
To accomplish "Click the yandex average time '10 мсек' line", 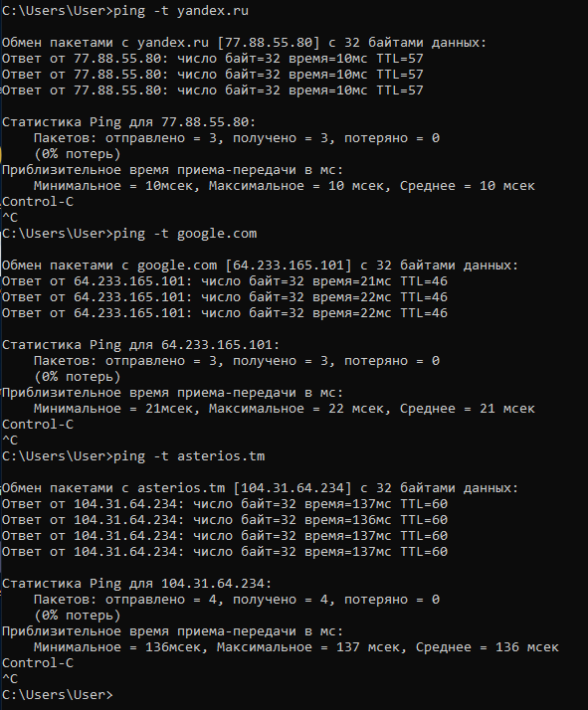I will point(284,186).
